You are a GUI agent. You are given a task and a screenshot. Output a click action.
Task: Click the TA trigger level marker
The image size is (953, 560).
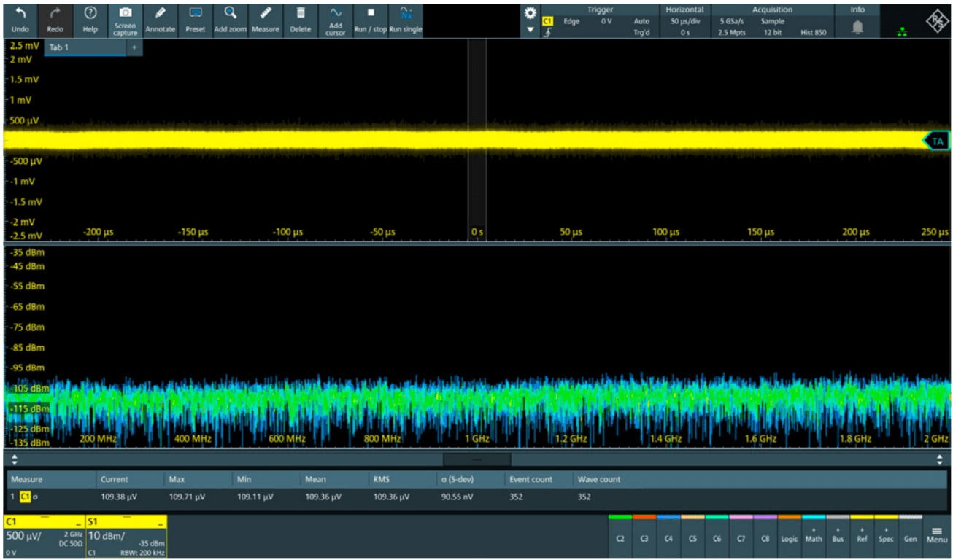point(936,141)
